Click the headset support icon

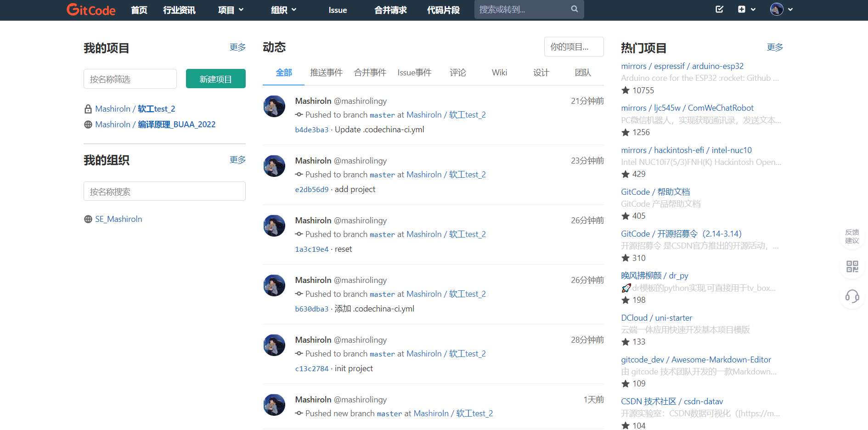pyautogui.click(x=852, y=296)
